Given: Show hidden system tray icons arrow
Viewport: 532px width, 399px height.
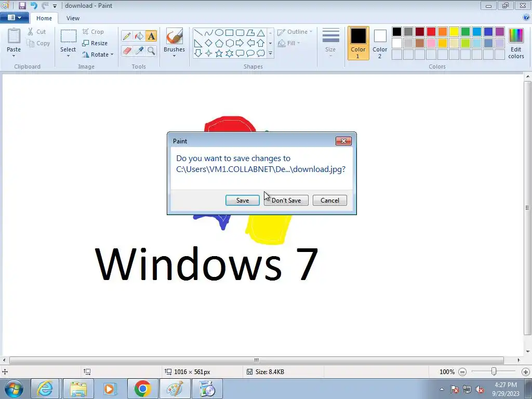Looking at the screenshot, I should coord(442,389).
